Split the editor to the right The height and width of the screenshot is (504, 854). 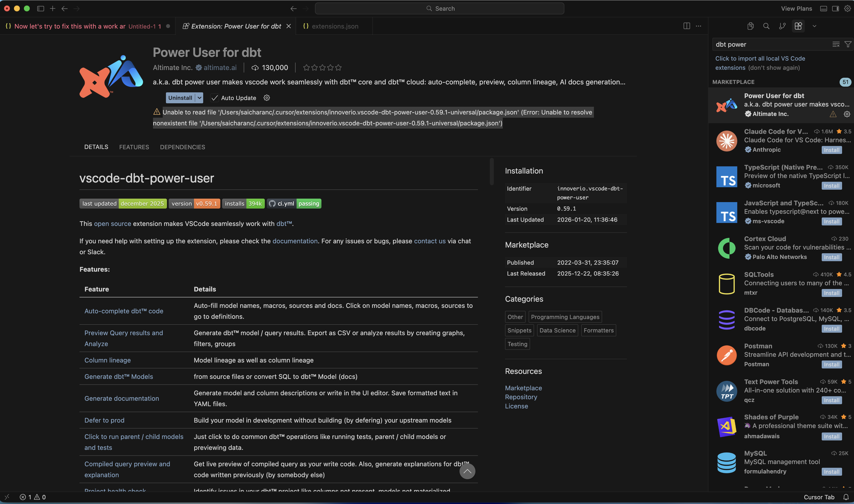point(687,26)
